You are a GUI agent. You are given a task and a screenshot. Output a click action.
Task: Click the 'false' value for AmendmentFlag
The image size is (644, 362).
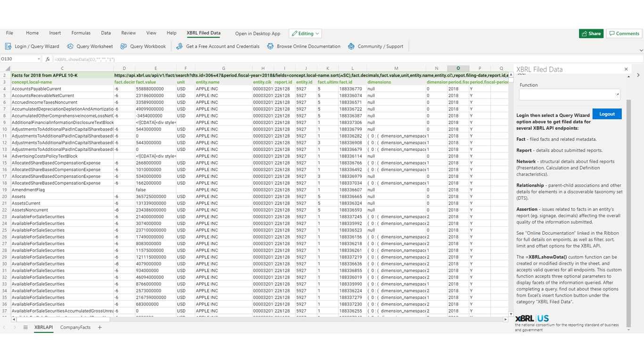[155, 190]
